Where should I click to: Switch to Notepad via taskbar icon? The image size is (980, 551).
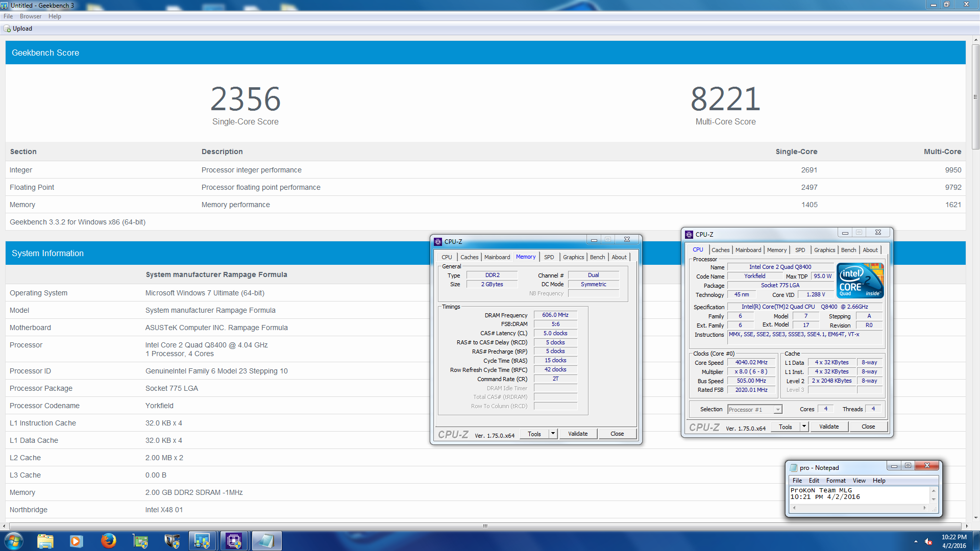click(x=266, y=541)
